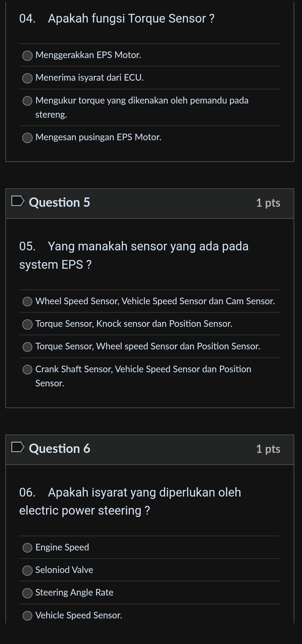Viewport: 302px width, 644px height.
Task: Select the "Engine Speed" radio button
Action: pos(27,548)
